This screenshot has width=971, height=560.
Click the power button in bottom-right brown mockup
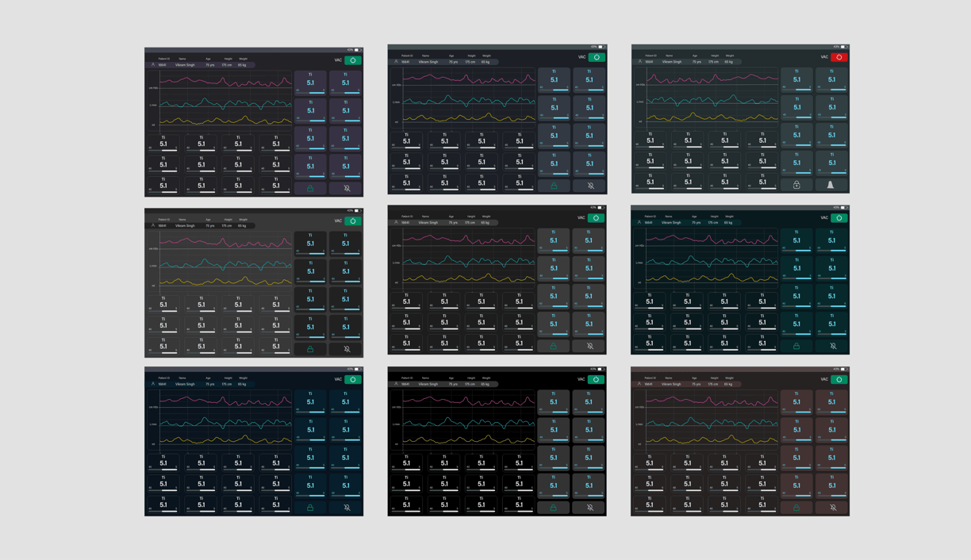(839, 380)
